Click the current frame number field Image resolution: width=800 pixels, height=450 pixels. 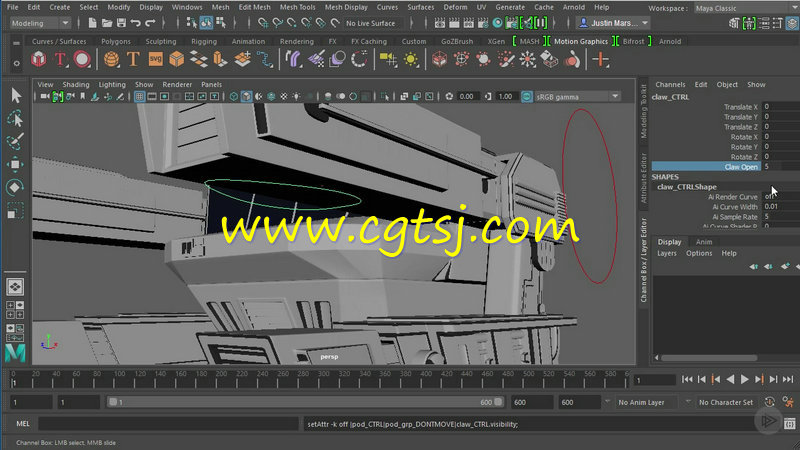(x=655, y=380)
